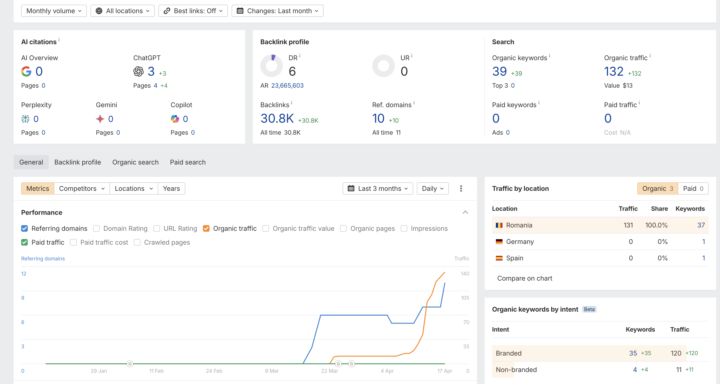
Task: Click the info icon beside Organic traffic heading
Action: click(x=650, y=56)
